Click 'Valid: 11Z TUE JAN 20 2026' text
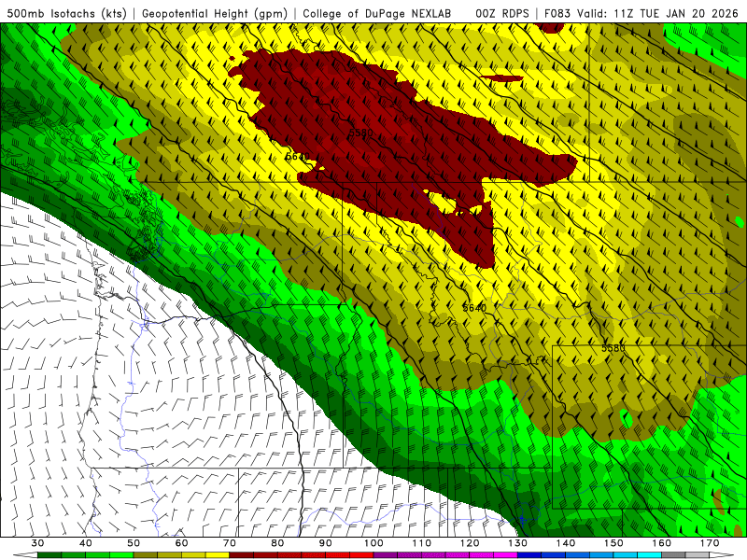 click(659, 13)
